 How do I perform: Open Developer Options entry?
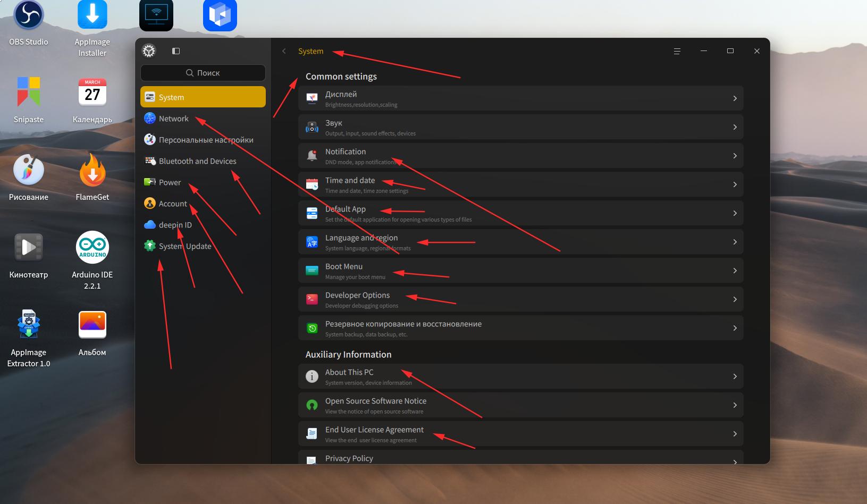pyautogui.click(x=520, y=299)
